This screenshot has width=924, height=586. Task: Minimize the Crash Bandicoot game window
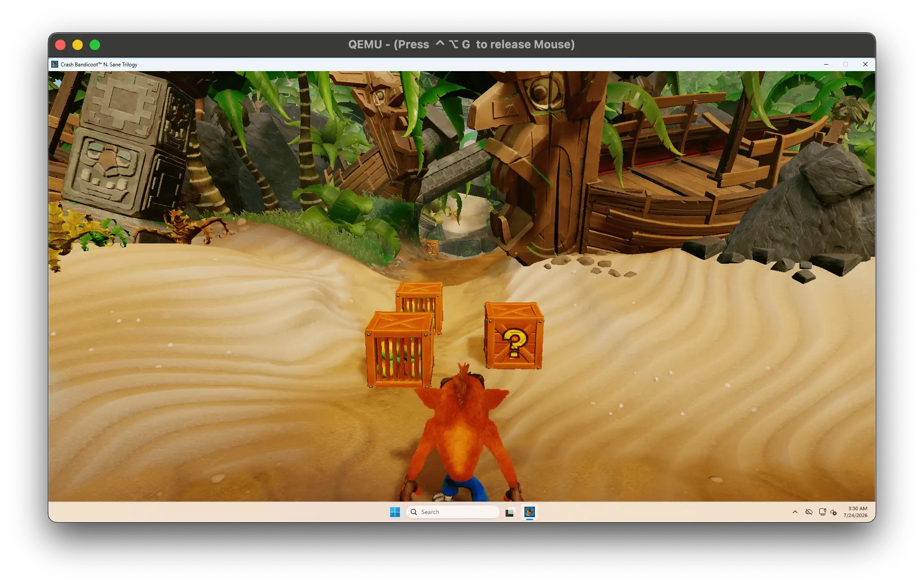click(826, 65)
